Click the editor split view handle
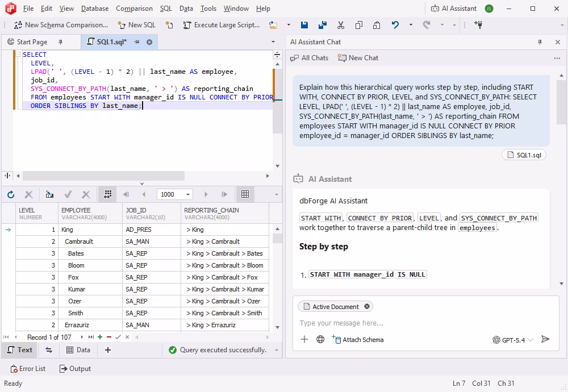This screenshot has width=568, height=392. pos(277,55)
